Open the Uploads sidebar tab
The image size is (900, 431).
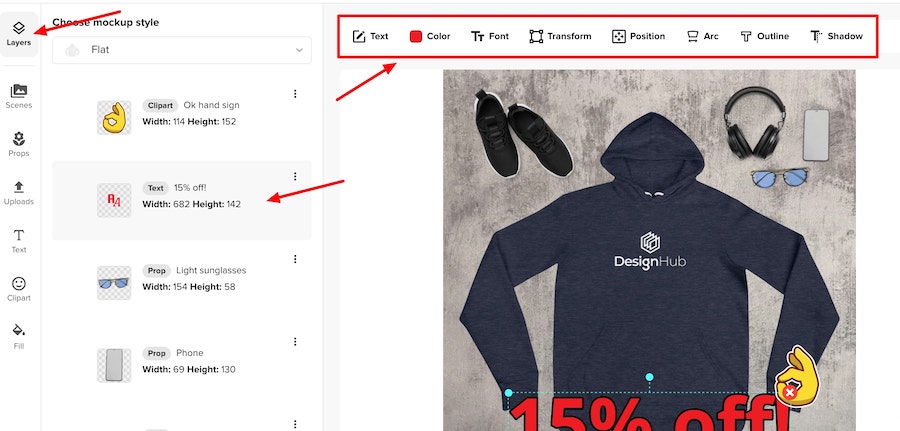19,193
